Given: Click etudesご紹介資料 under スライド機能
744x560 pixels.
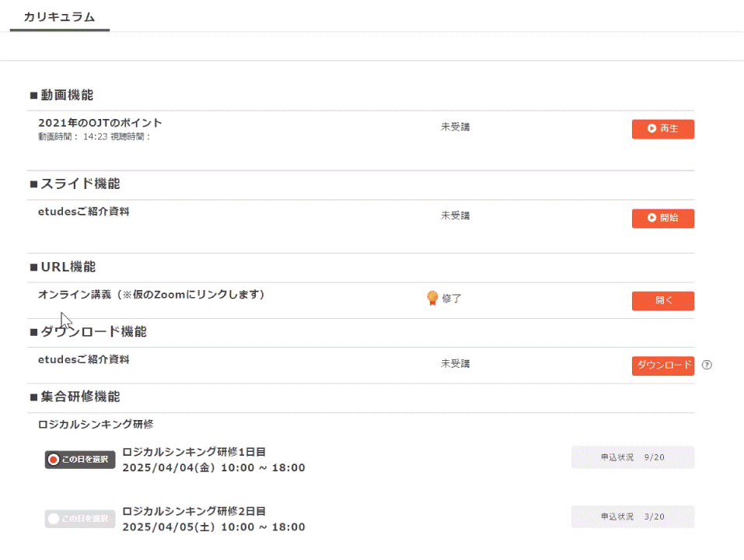Looking at the screenshot, I should tap(83, 211).
